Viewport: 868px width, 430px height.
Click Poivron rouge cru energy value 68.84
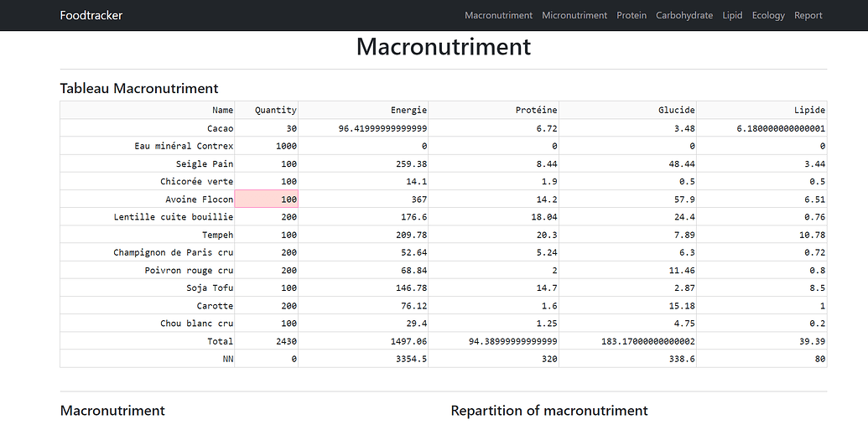tap(363, 270)
